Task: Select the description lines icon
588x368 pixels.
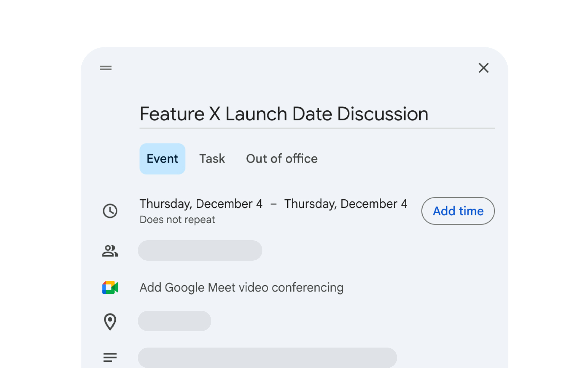Action: point(110,357)
